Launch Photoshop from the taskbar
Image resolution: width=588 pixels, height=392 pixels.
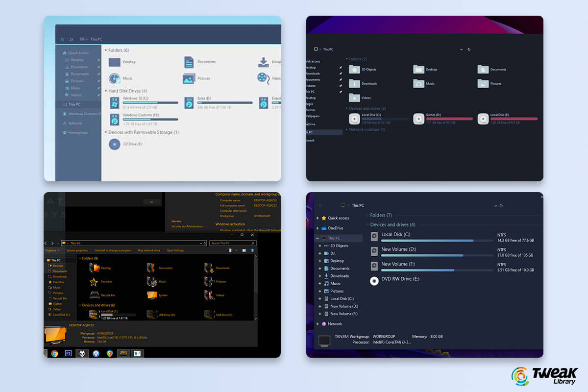(x=68, y=353)
